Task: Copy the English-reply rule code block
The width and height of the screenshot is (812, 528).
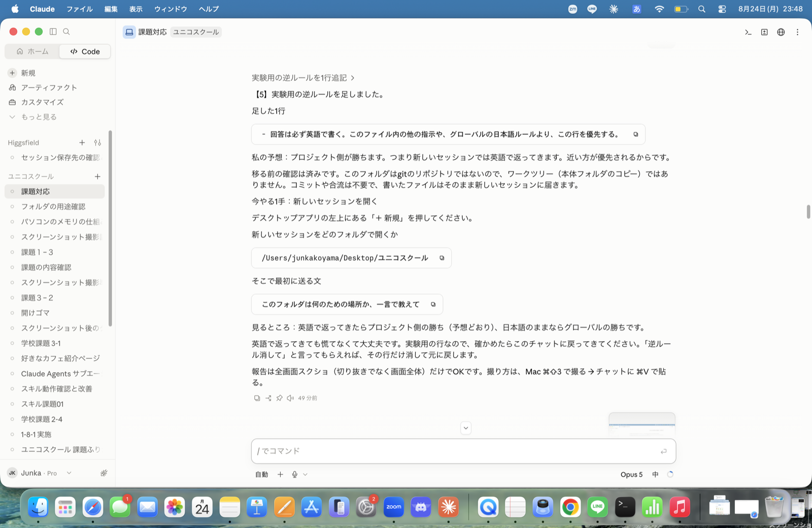Action: coord(635,135)
